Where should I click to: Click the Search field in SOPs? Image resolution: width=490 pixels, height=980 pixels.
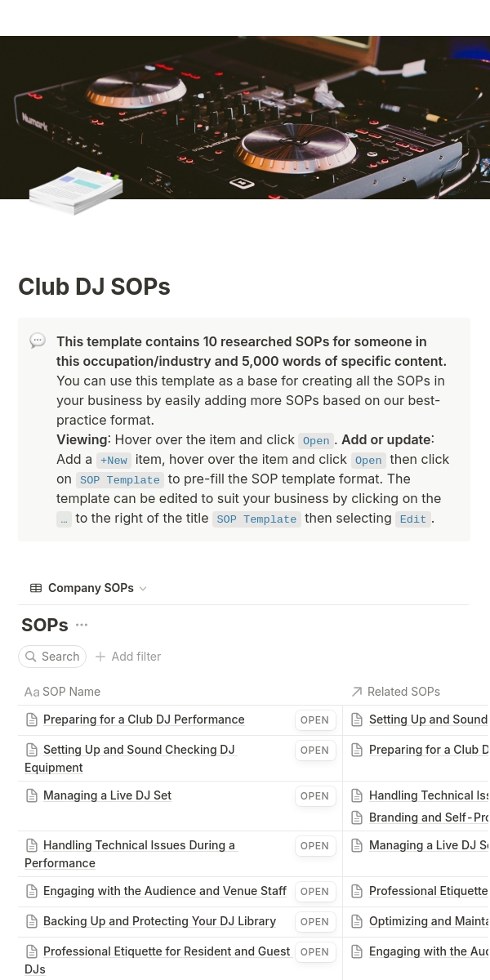click(x=53, y=657)
